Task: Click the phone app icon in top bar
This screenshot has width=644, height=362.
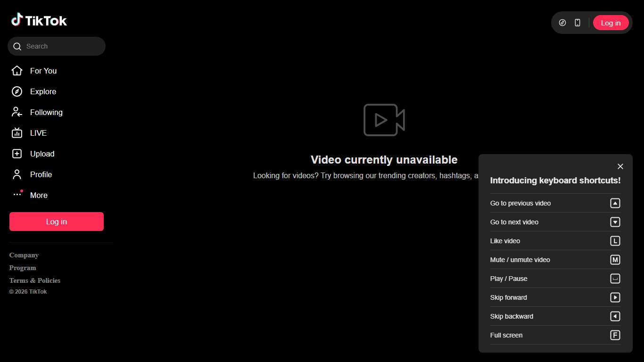Action: (577, 23)
